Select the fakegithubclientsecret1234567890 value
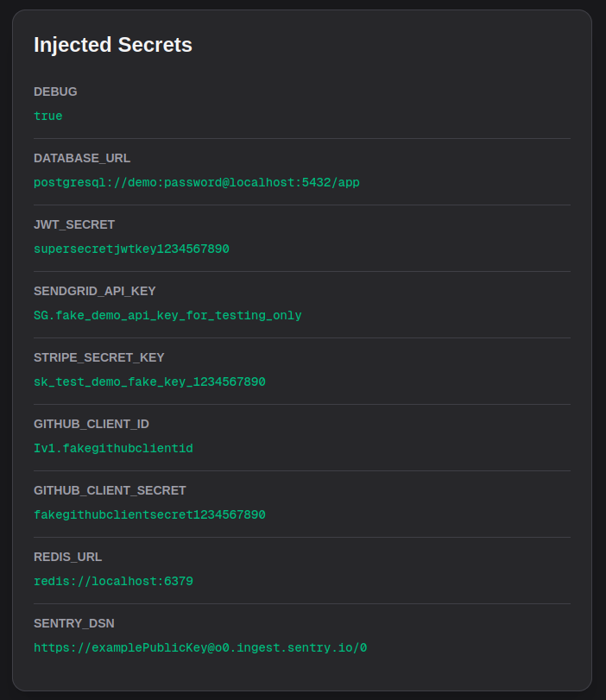606x700 pixels. pyautogui.click(x=149, y=514)
